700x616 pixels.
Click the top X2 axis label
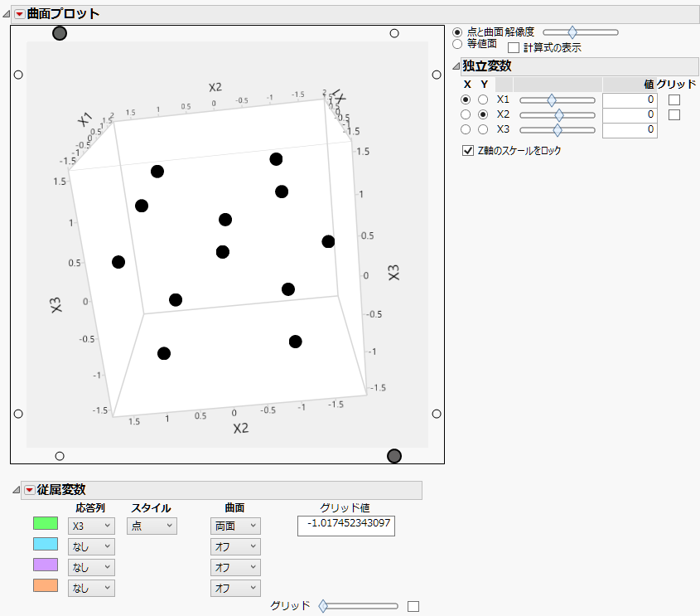click(215, 87)
